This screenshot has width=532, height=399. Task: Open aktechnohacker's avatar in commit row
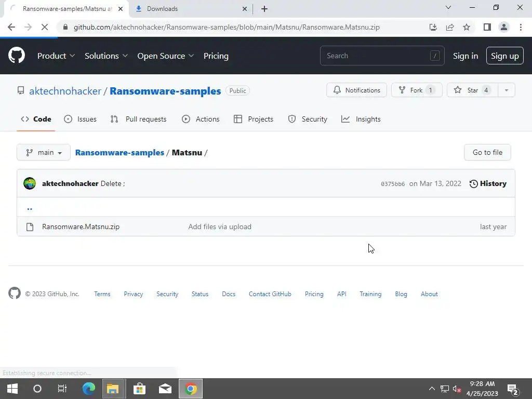click(x=30, y=183)
